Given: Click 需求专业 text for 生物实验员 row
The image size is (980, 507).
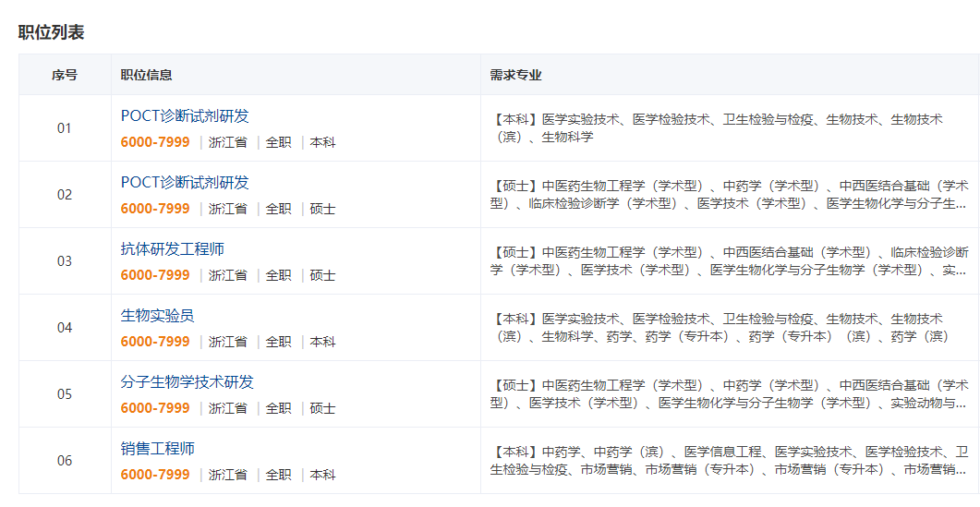Looking at the screenshot, I should (720, 327).
